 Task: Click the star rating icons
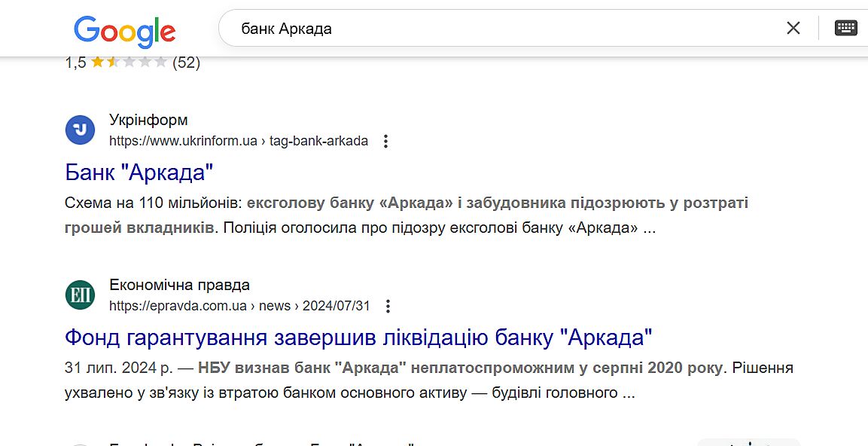click(x=129, y=63)
